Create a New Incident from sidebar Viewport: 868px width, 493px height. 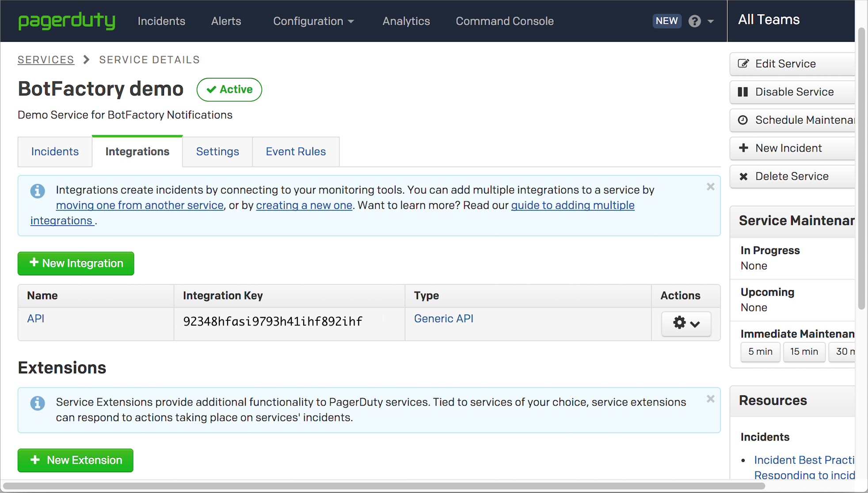click(792, 148)
